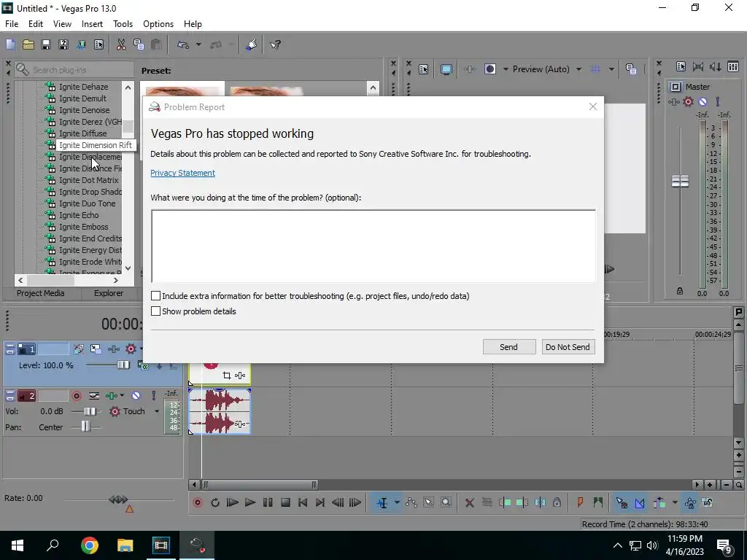This screenshot has width=747, height=560.
Task: Open the Touch automation mode dropdown
Action: point(157,411)
